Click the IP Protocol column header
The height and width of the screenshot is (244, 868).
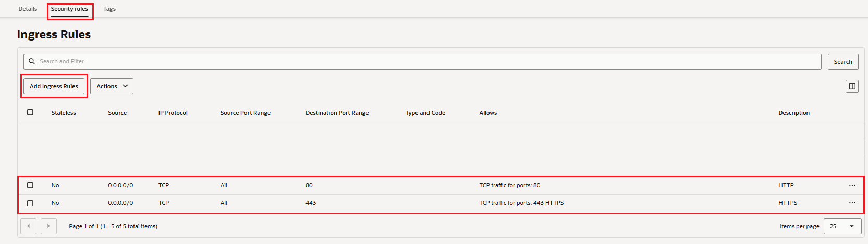173,113
